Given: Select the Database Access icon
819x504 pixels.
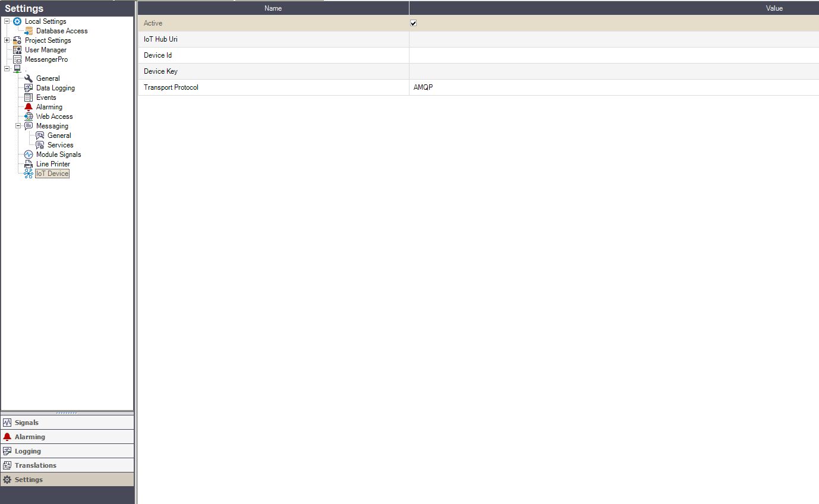Looking at the screenshot, I should tap(29, 31).
